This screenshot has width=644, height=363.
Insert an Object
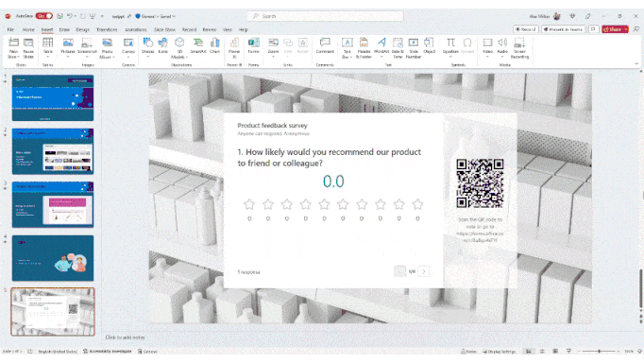430,46
